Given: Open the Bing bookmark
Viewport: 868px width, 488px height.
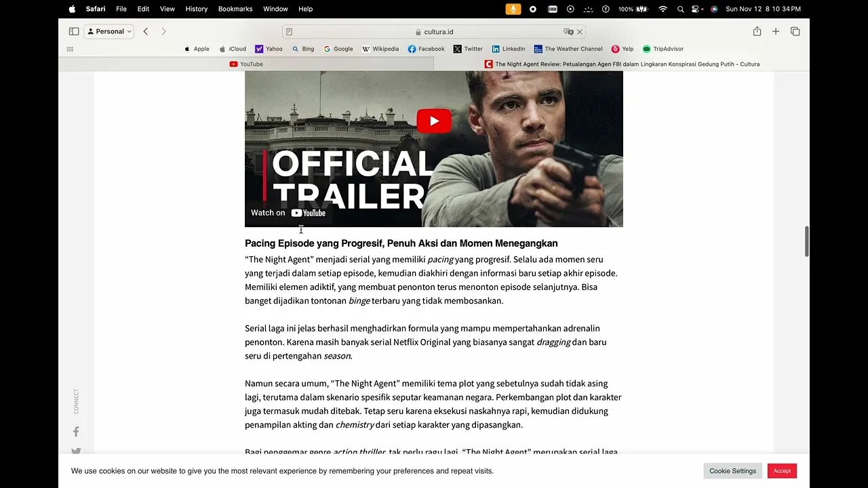Looking at the screenshot, I should 303,49.
